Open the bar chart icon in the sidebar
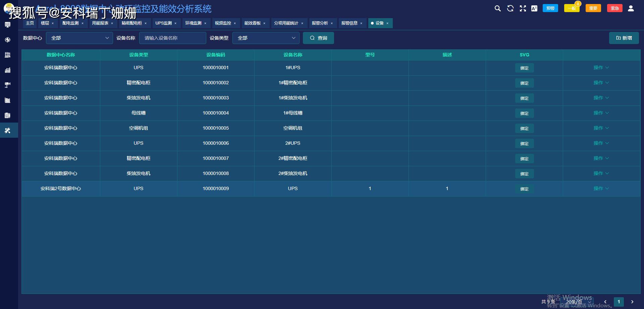Screen dimensions: 644x309 [8, 70]
